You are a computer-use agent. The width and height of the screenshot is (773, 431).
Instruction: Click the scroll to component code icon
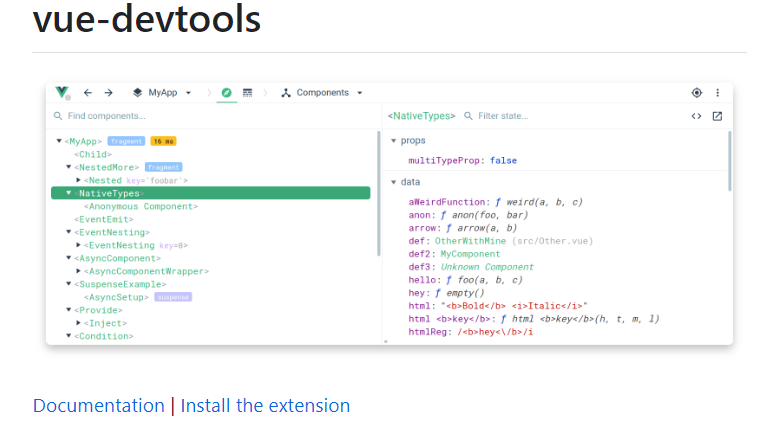click(696, 116)
